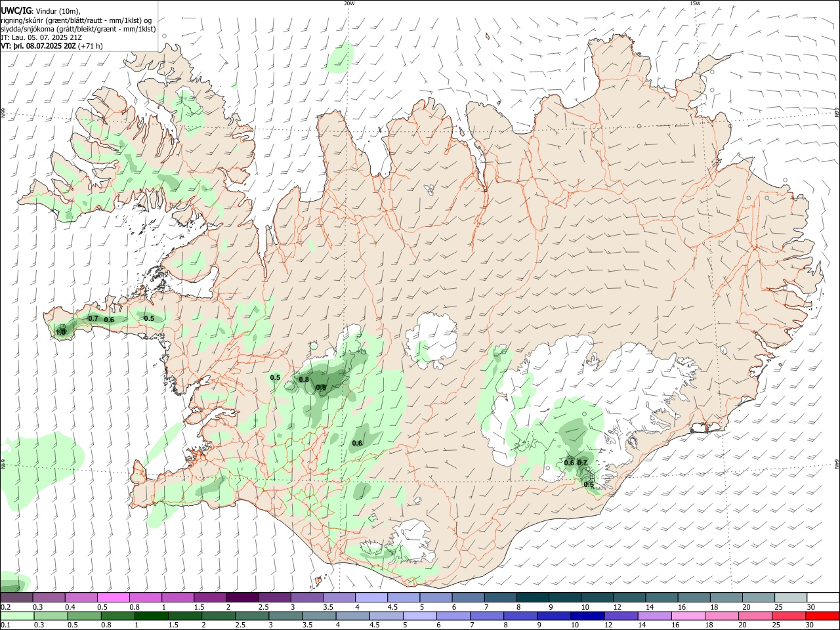
Task: Select the 0.6 value in southern central lowlands
Action: pyautogui.click(x=357, y=444)
